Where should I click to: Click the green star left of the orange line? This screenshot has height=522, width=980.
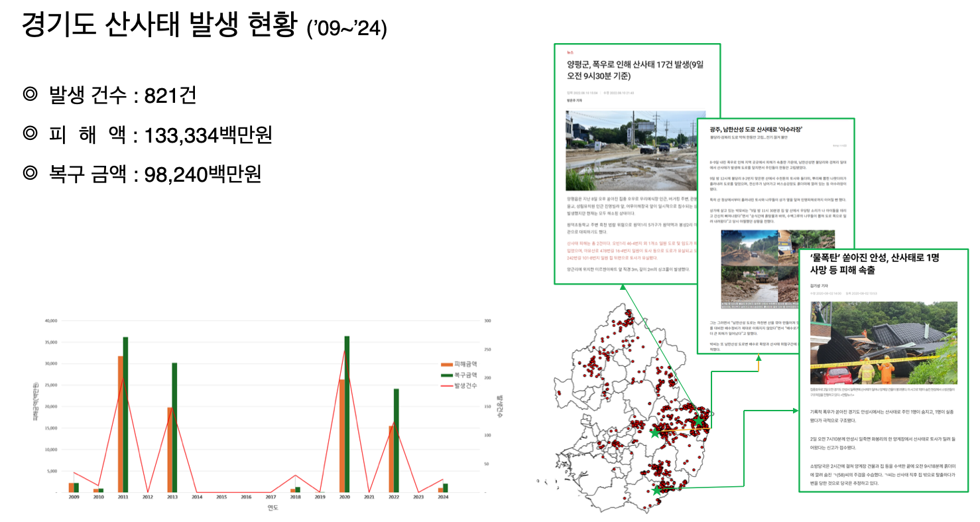[x=655, y=433]
